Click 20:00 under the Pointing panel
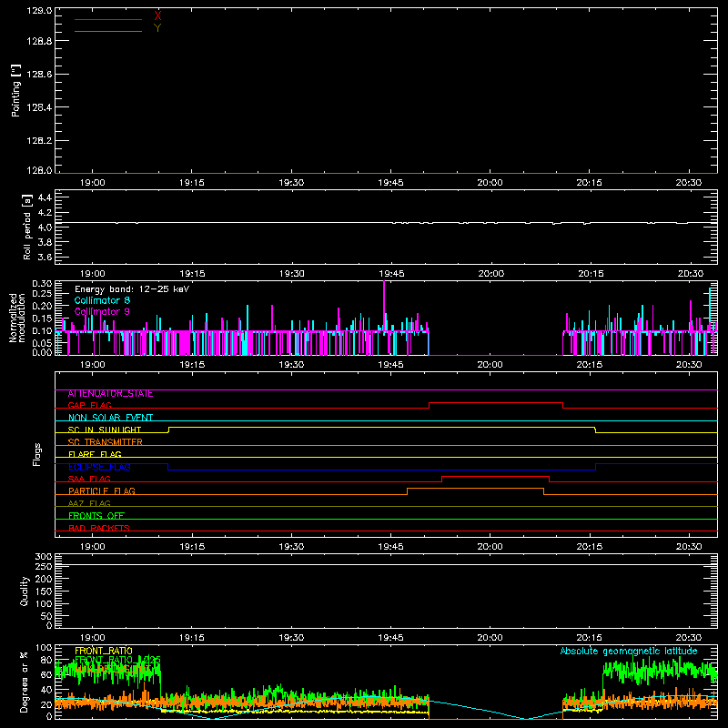This screenshot has width=728, height=728. click(x=490, y=183)
